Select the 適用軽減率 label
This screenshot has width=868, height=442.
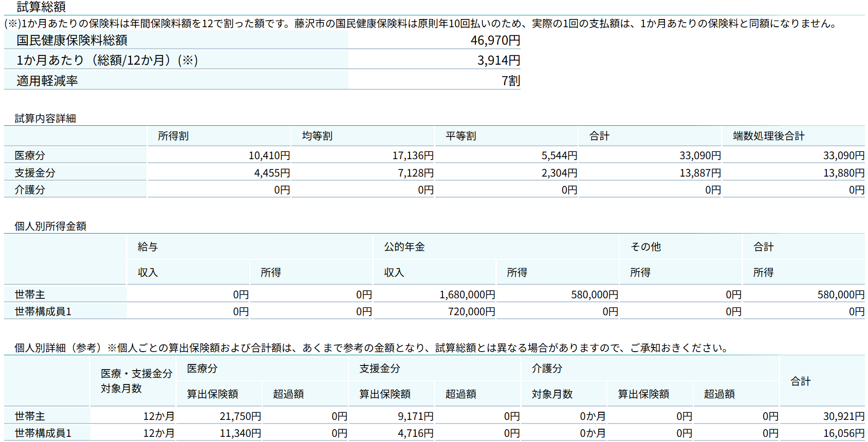[47, 81]
